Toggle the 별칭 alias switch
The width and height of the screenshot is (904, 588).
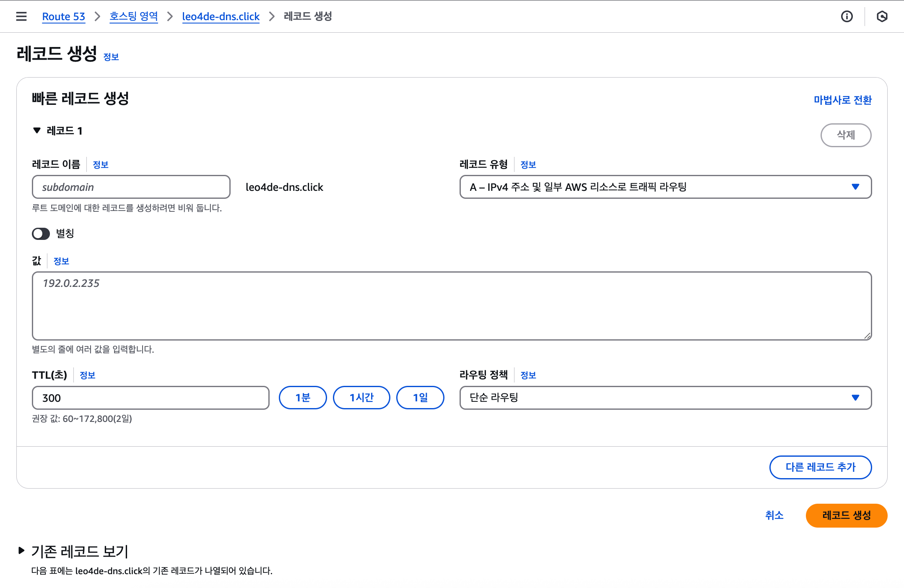[41, 234]
